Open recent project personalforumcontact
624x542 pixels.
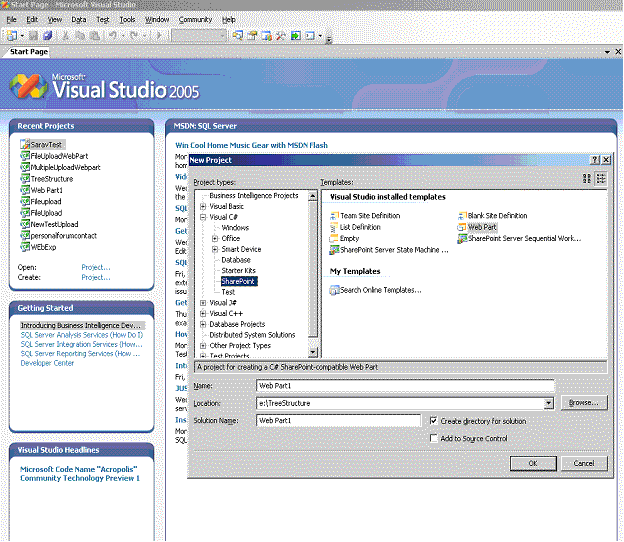[x=58, y=236]
